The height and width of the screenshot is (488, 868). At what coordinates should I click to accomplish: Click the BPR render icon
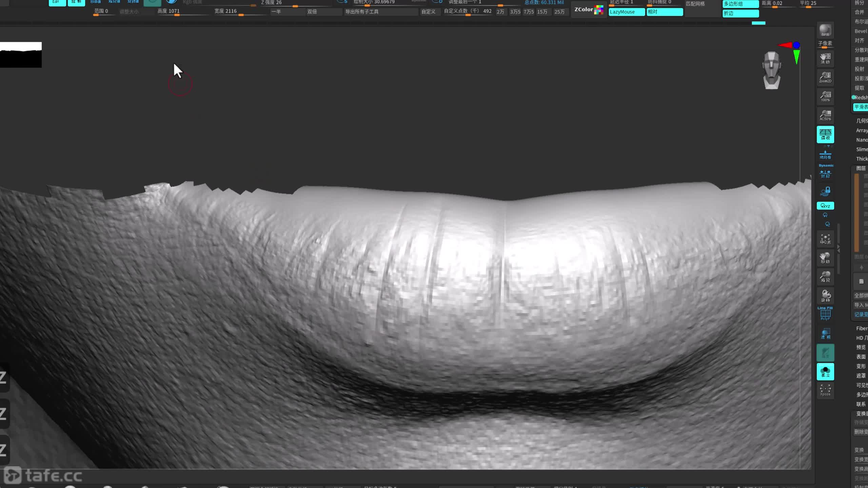click(825, 30)
